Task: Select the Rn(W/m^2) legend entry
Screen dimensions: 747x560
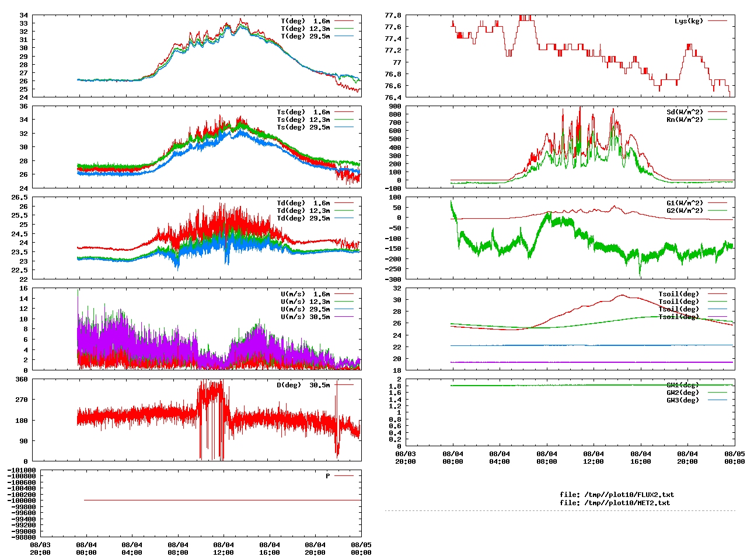Action: (x=685, y=120)
